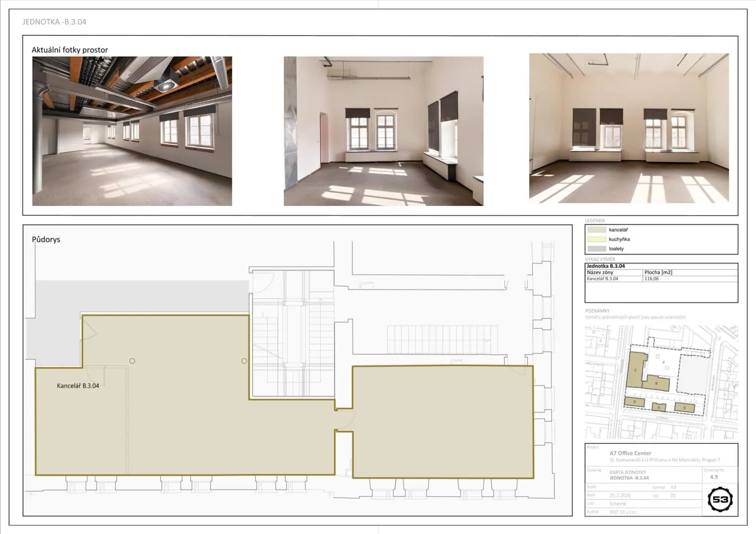Click the 'LEGENDA' section title
The width and height of the screenshot is (756, 534).
pos(595,220)
